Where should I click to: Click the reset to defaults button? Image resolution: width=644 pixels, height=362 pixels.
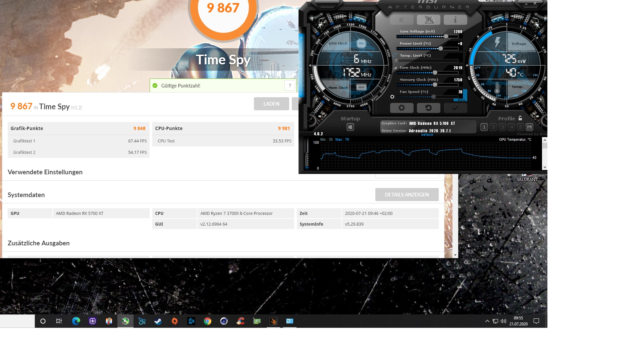click(x=428, y=108)
